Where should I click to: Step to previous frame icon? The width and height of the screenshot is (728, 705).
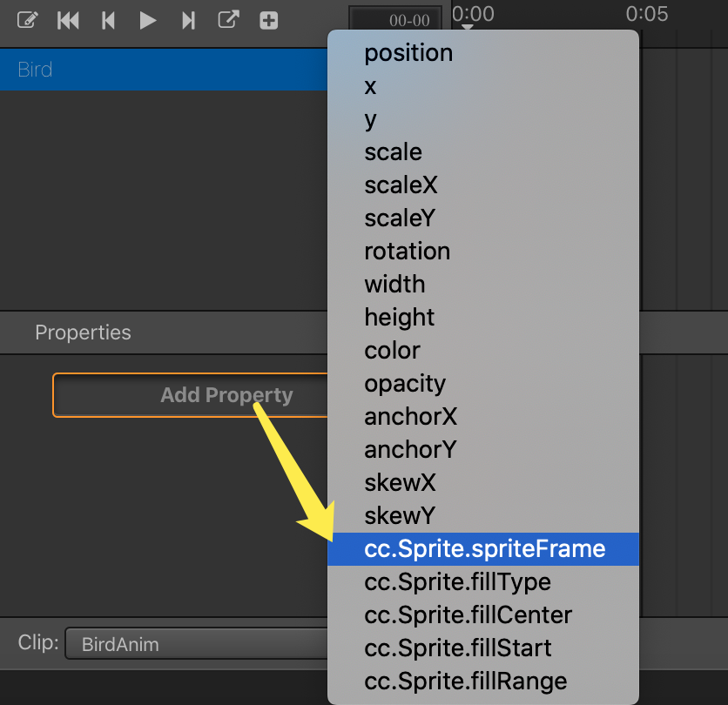108,20
